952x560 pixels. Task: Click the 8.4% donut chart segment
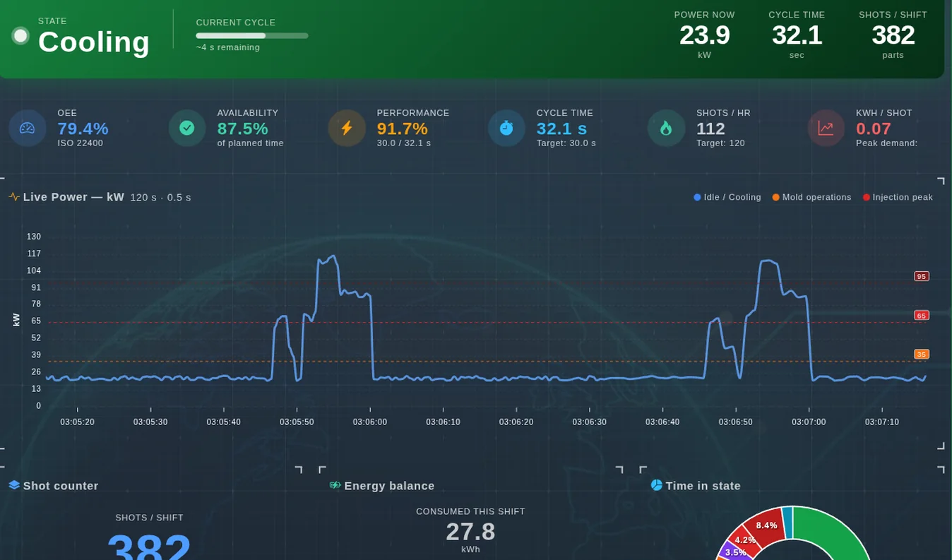pos(766,525)
